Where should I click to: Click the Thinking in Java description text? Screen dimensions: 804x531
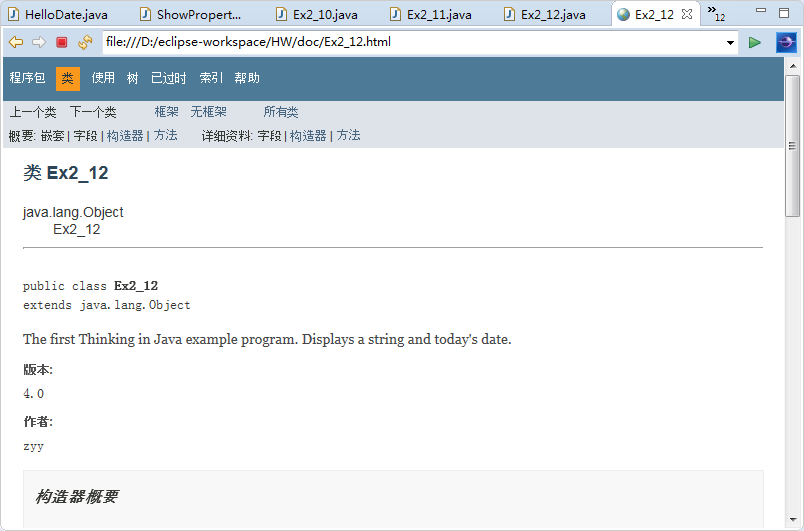[x=267, y=339]
